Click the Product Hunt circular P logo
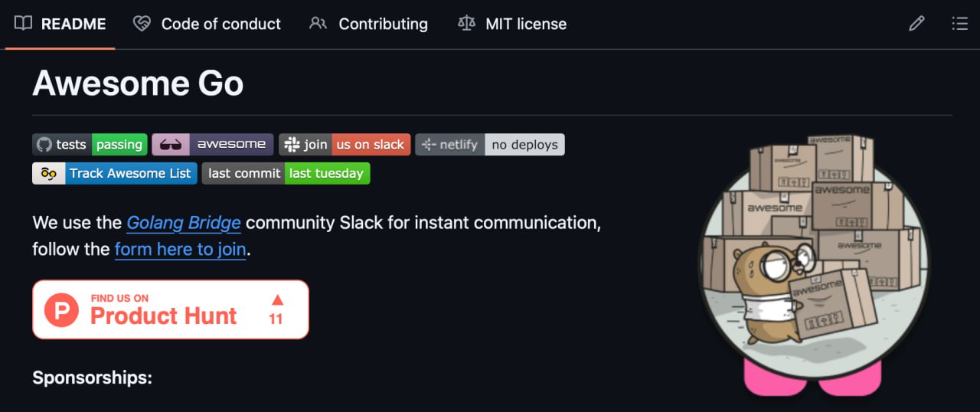 tap(61, 309)
